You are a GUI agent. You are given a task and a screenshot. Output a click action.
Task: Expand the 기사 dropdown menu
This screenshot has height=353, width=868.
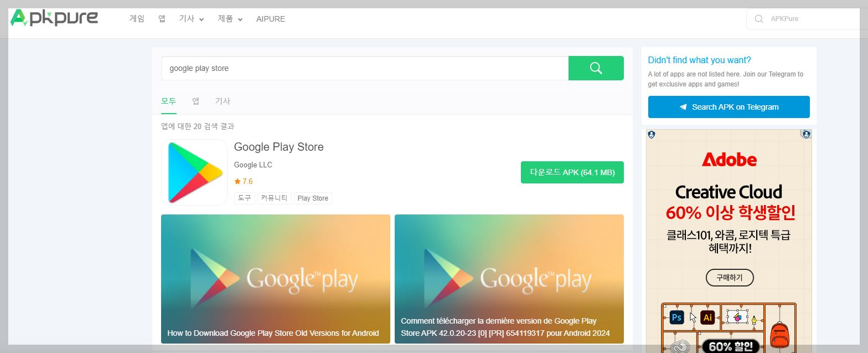(192, 19)
